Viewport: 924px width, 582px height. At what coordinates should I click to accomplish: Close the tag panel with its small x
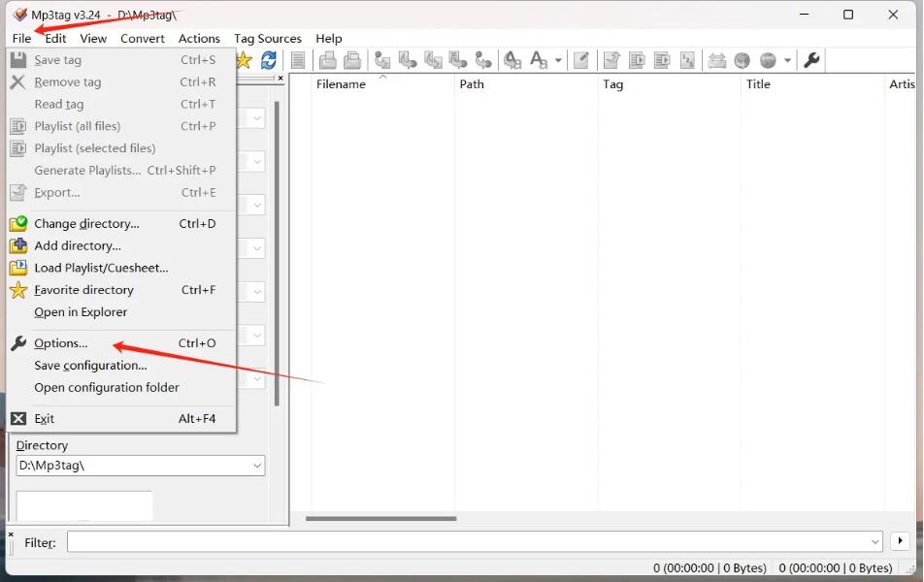[x=280, y=78]
